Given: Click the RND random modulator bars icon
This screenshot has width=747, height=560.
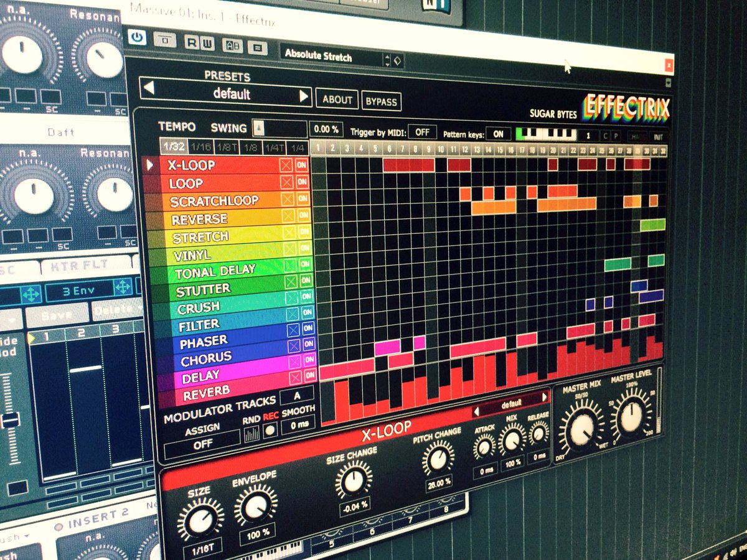Looking at the screenshot, I should pos(251,434).
